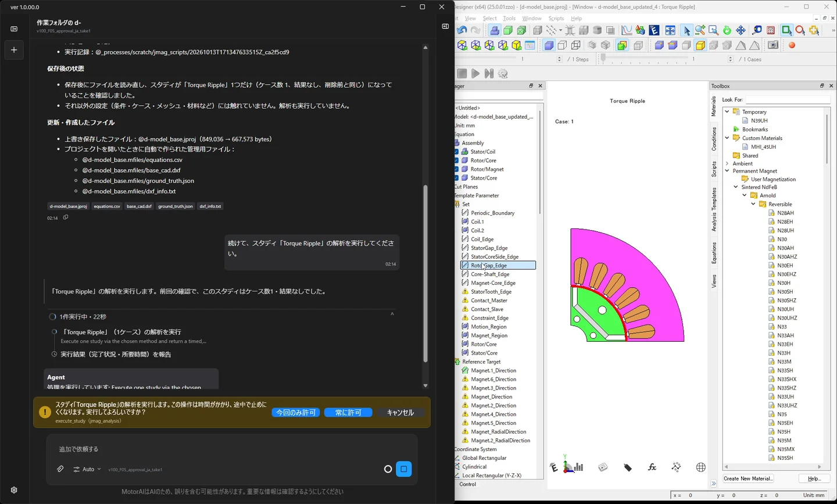Click 今回のみ許可 to allow once
Screen dimensions: 837x504
tap(296, 413)
